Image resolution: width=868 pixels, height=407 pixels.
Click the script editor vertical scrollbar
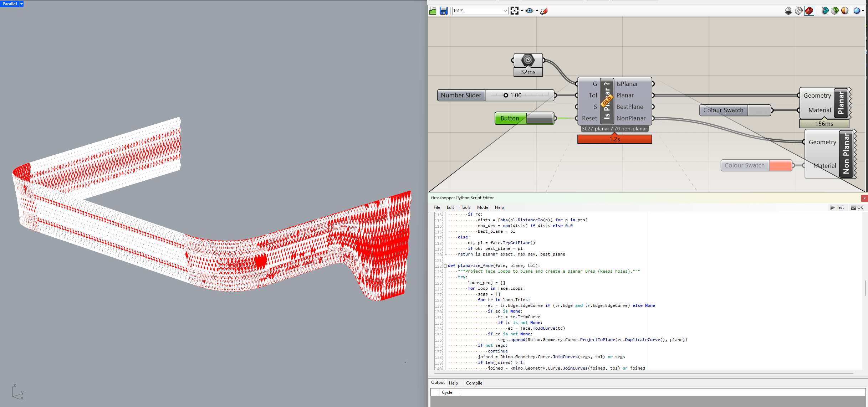pyautogui.click(x=865, y=288)
